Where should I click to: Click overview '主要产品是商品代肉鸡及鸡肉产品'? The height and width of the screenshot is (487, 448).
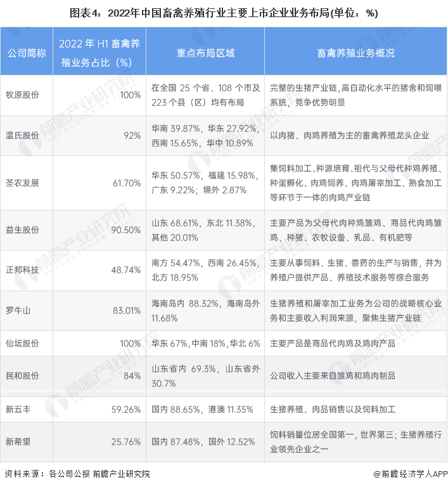point(333,344)
